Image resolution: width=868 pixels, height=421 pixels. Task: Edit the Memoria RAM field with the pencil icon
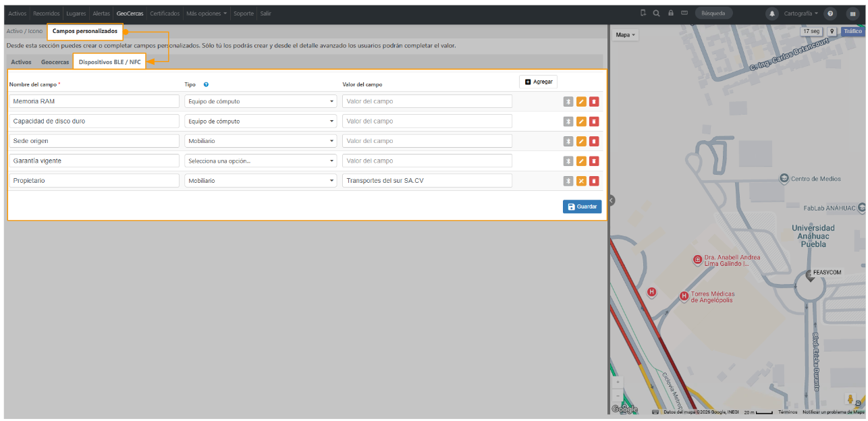[x=581, y=102]
